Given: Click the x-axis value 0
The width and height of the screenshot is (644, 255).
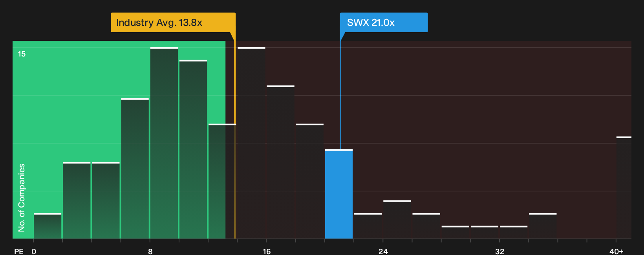Looking at the screenshot, I should pos(34,251).
